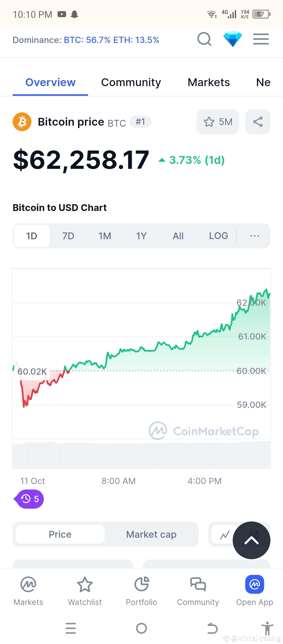This screenshot has height=644, width=283.
Task: Expand more chart timeframe options
Action: pos(254,236)
